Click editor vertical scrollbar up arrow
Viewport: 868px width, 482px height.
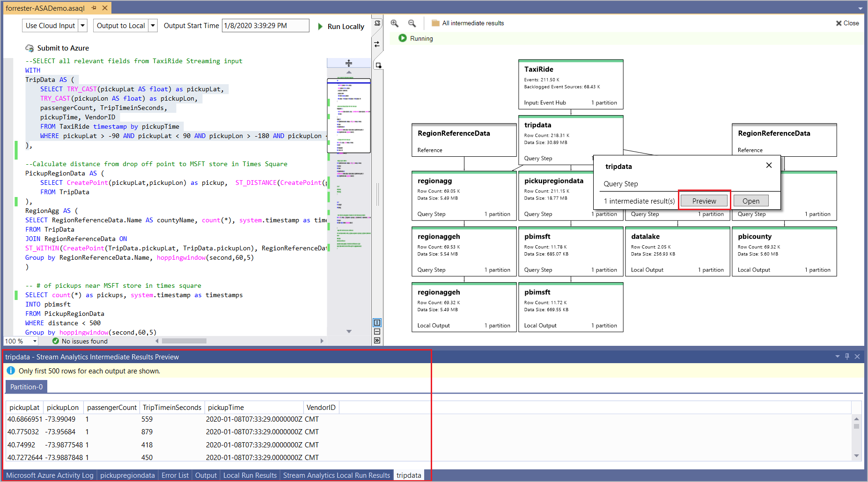tap(349, 73)
